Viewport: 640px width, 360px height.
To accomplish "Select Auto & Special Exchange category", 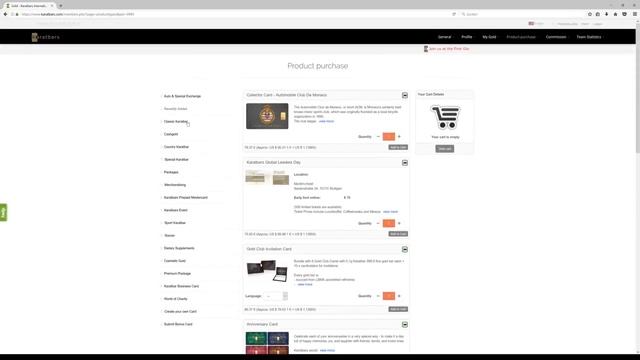I will 182,96.
